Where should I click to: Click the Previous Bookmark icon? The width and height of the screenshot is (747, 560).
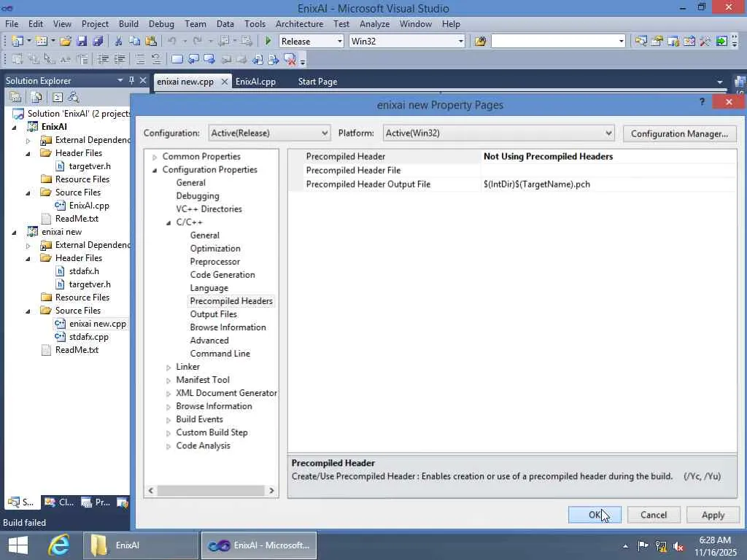point(193,60)
